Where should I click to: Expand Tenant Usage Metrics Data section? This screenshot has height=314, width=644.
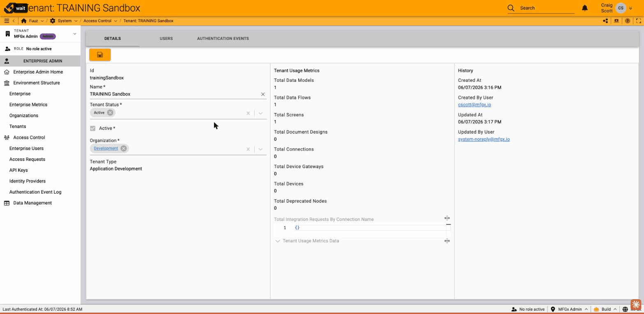278,241
